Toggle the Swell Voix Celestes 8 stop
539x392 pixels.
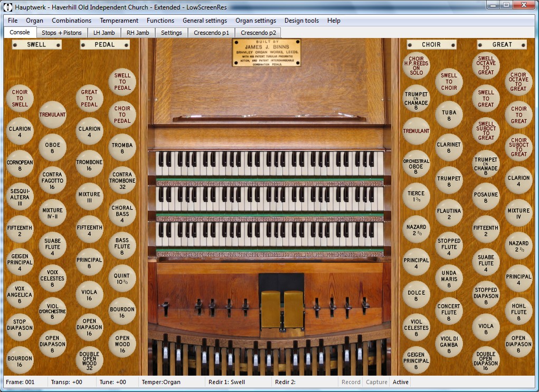(x=52, y=278)
